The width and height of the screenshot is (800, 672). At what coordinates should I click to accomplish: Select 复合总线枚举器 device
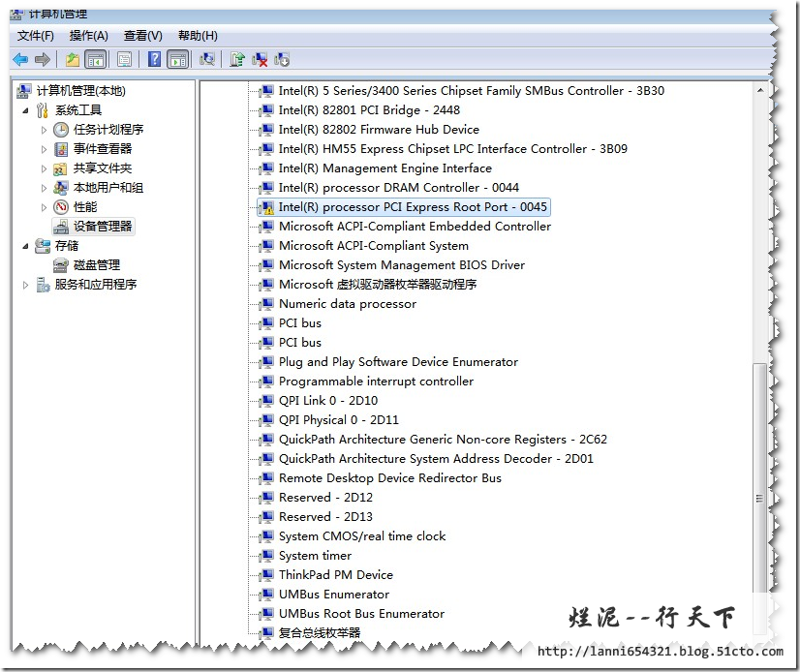click(320, 633)
